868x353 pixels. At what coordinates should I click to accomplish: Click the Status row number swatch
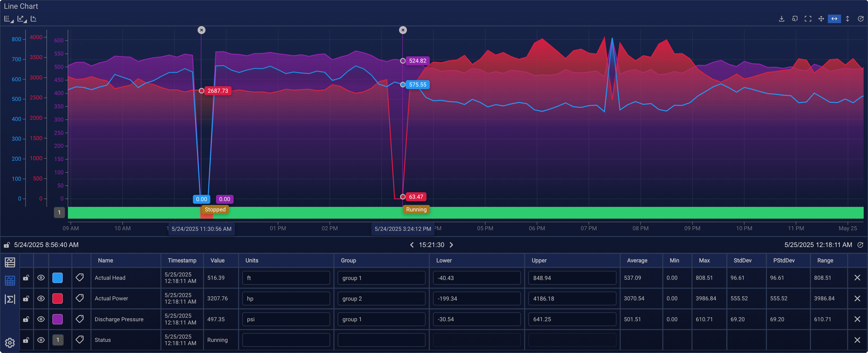click(58, 340)
